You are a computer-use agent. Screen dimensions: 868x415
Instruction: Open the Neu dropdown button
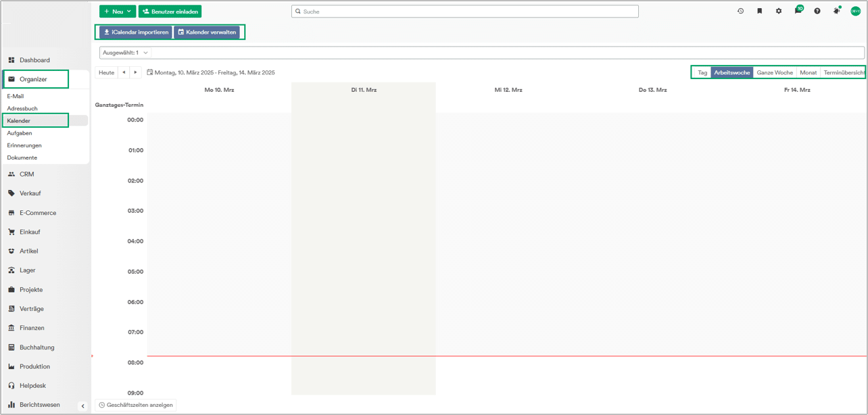(118, 11)
